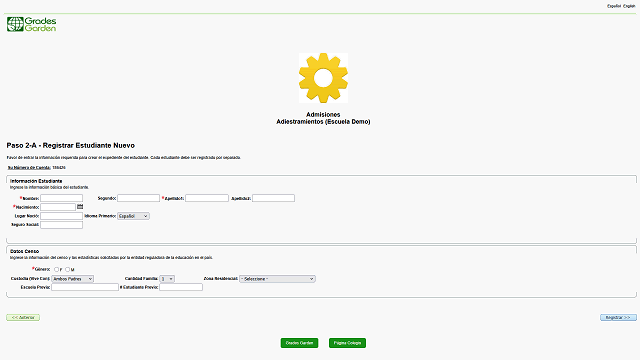Click the 'Su Número de Cuenta' label

point(29,167)
